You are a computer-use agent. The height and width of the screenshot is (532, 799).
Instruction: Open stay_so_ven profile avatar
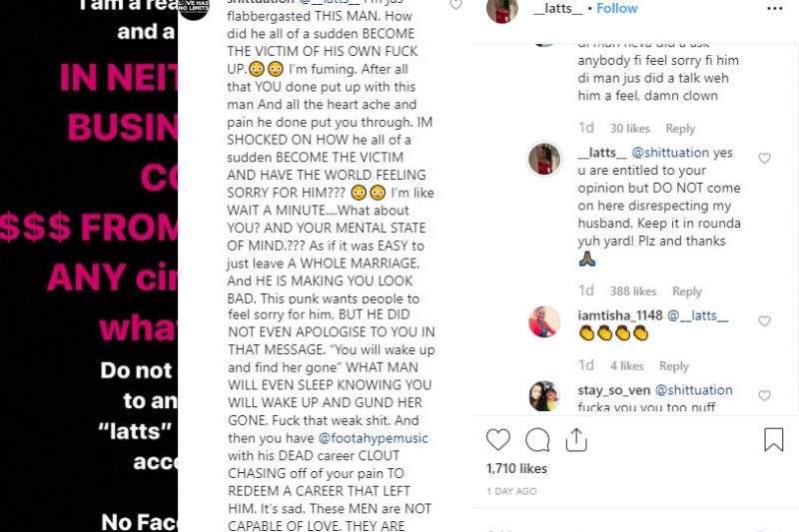tap(544, 395)
